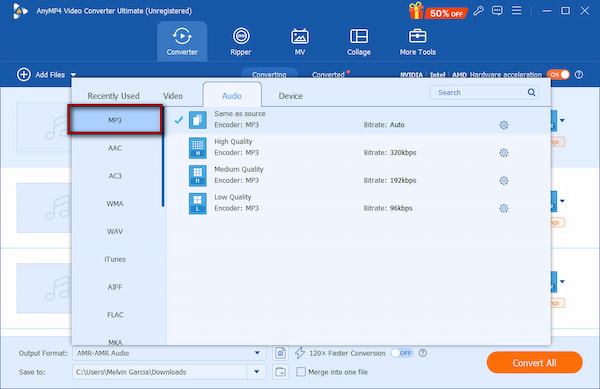This screenshot has height=389, width=600.
Task: Select AAC format in list
Action: (x=115, y=148)
